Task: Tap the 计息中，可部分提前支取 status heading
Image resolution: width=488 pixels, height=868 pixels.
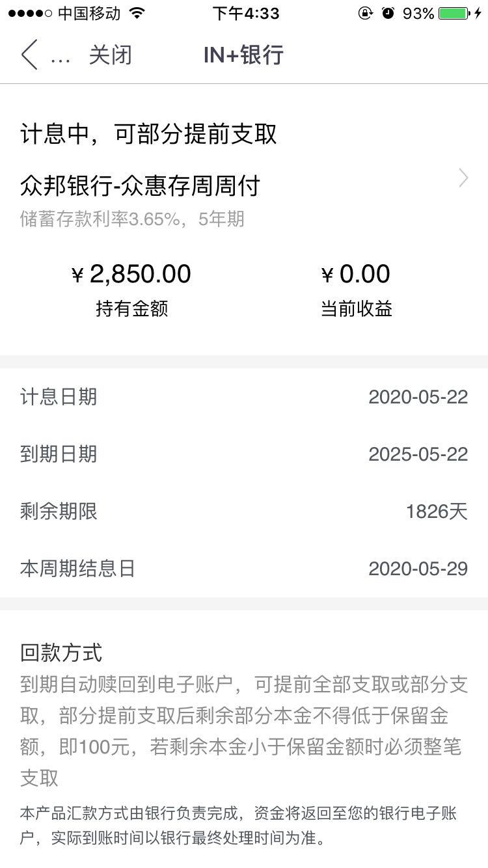Action: point(149,134)
